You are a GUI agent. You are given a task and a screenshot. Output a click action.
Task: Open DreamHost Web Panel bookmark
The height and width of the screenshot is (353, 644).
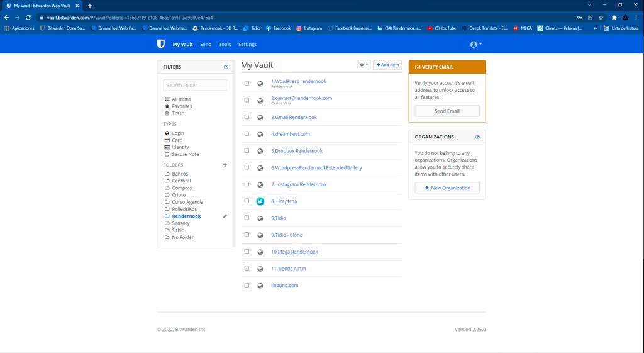click(113, 28)
